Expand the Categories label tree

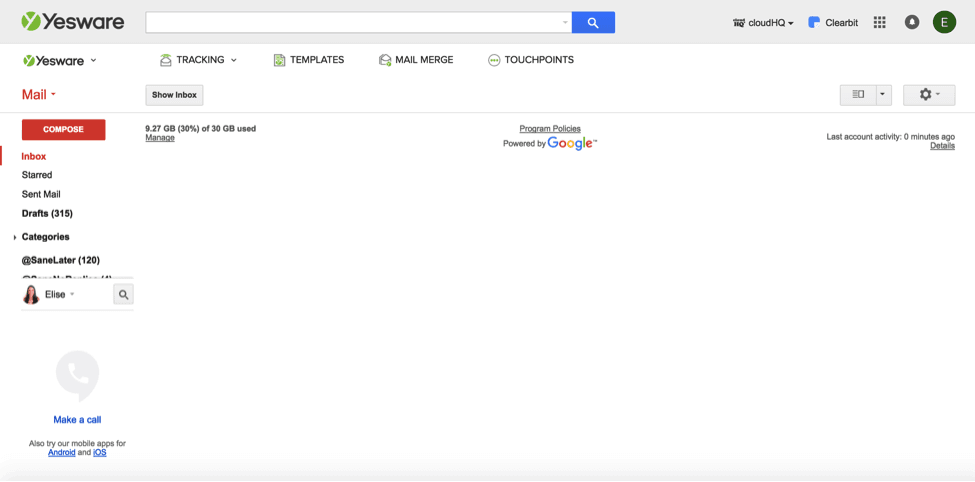coord(15,237)
